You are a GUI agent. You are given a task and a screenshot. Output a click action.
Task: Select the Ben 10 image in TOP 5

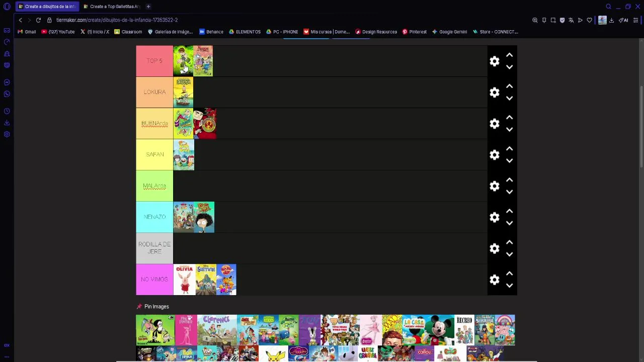pos(183,61)
